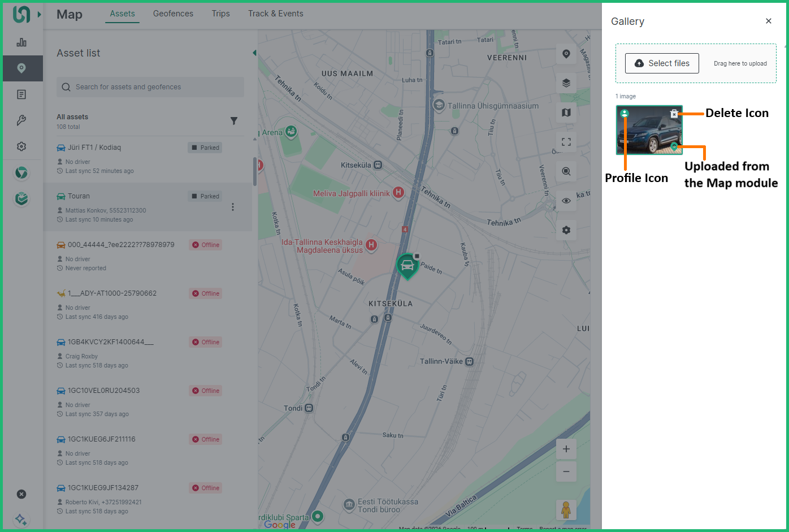Open the wrench maintenance icon in sidebar

coord(21,120)
